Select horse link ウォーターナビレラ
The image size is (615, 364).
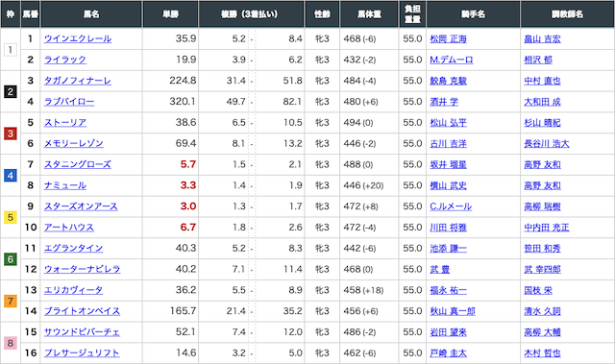point(82,269)
